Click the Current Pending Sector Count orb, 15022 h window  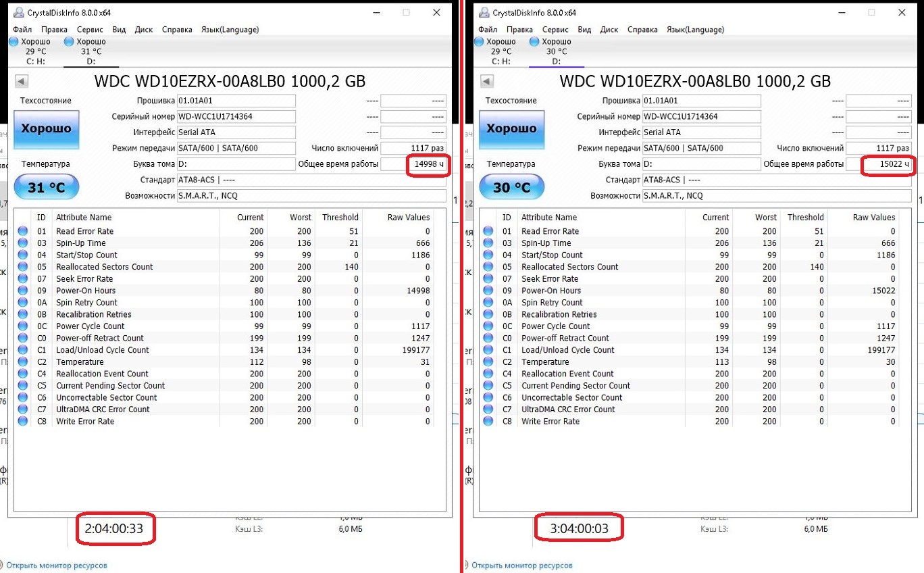(488, 386)
